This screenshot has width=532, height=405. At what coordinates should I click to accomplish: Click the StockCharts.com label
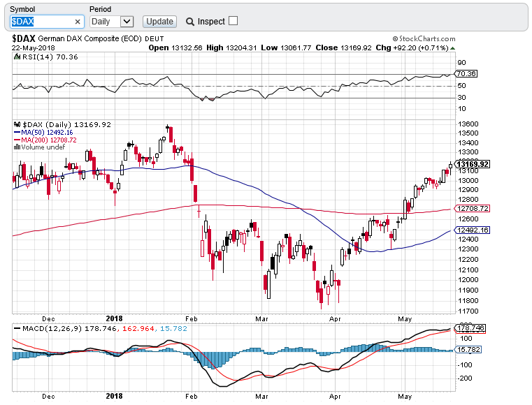click(x=424, y=38)
